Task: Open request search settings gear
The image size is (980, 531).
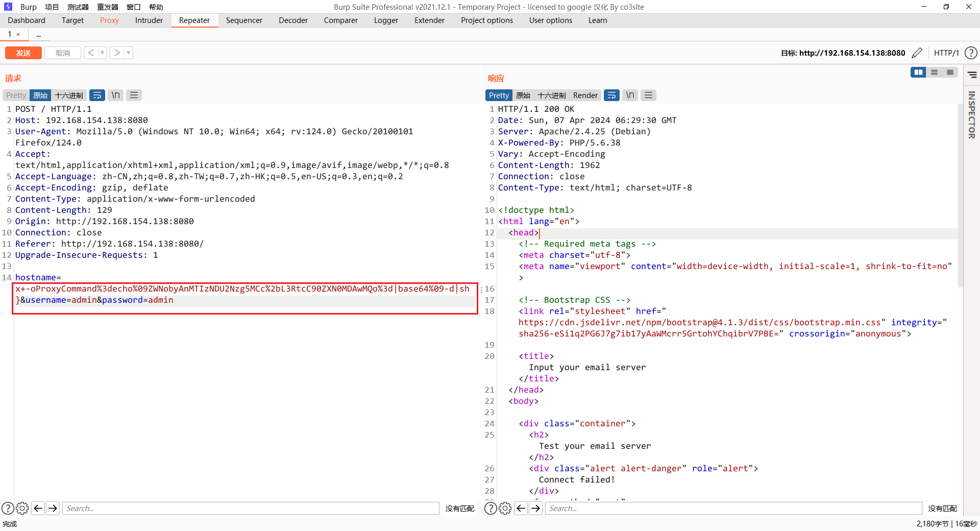Action: tap(22, 508)
